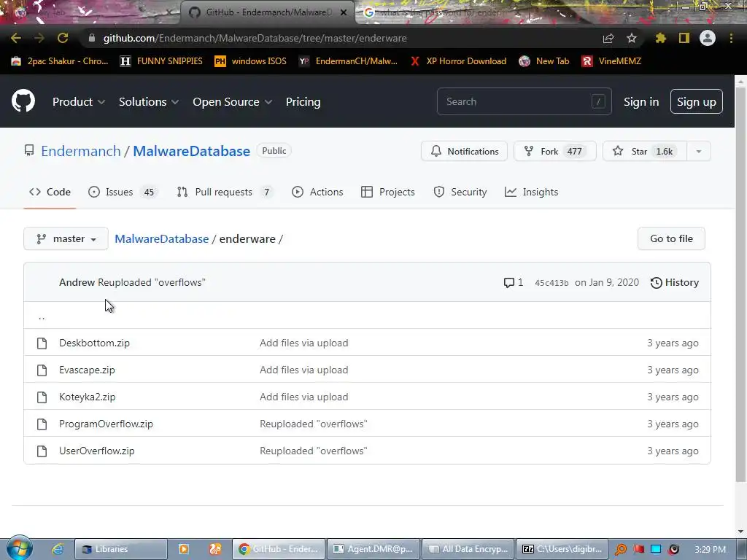Open the share page icon in address bar

608,38
